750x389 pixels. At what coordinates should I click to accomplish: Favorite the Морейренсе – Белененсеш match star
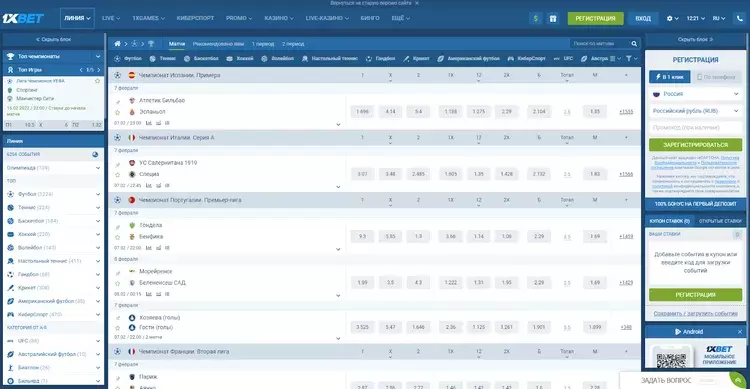coord(118,283)
